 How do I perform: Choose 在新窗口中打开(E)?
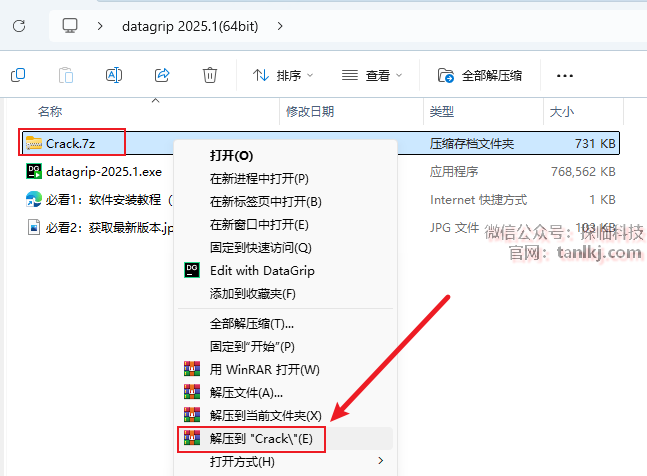point(259,225)
